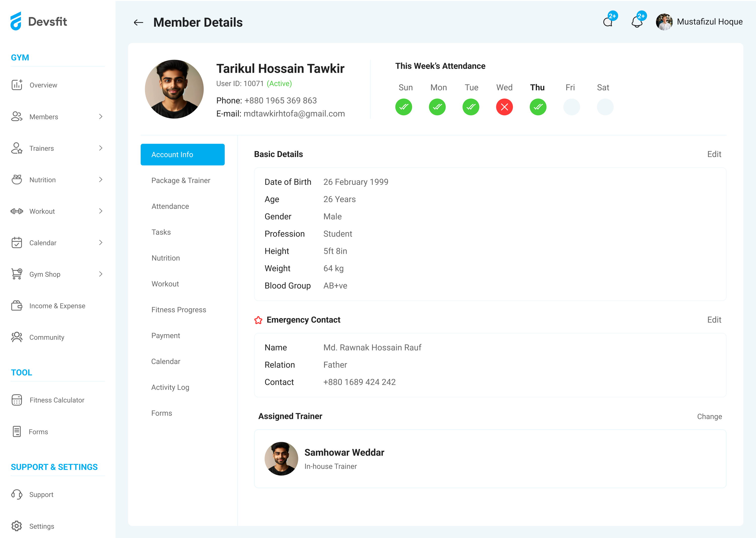
Task: Click Change for the Assigned Trainer
Action: click(709, 416)
